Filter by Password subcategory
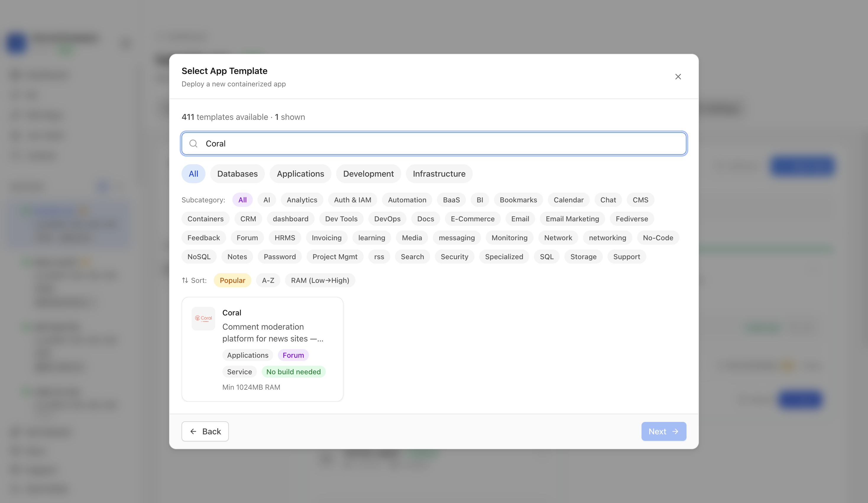The height and width of the screenshot is (503, 868). [280, 257]
